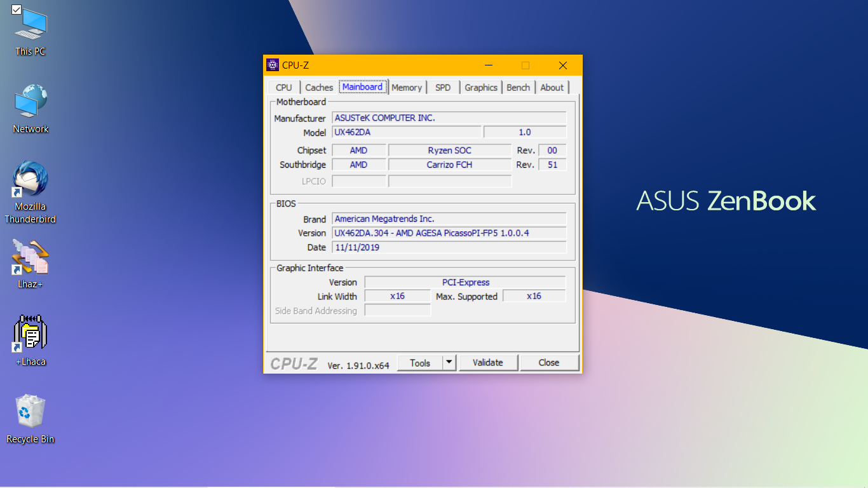Open the Bench tab
Viewport: 868px width, 488px height.
[519, 88]
